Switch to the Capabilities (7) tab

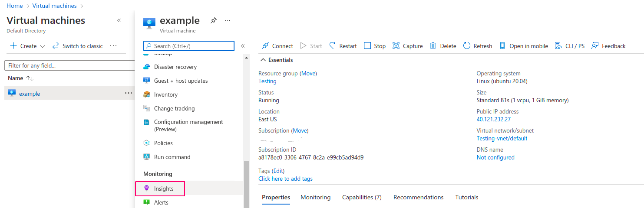(362, 197)
